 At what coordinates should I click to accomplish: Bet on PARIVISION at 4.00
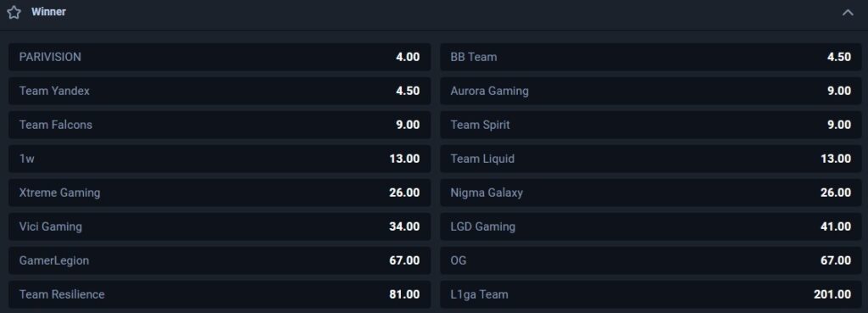220,57
